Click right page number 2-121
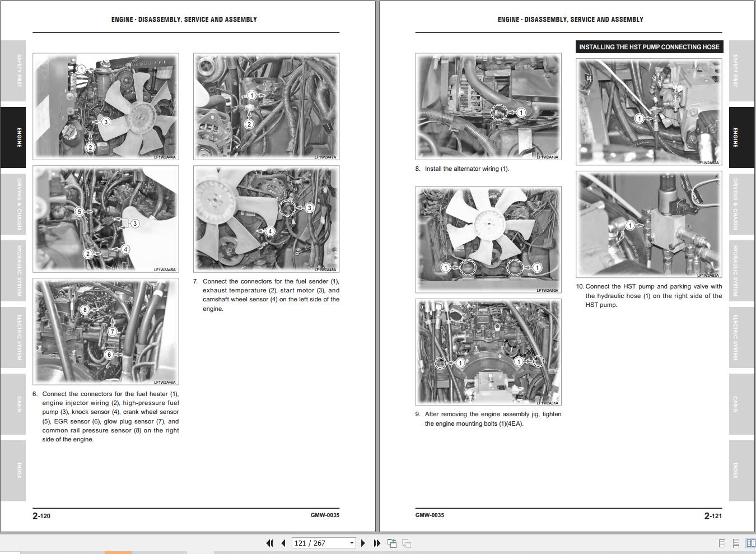This screenshot has width=756, height=554. (713, 516)
